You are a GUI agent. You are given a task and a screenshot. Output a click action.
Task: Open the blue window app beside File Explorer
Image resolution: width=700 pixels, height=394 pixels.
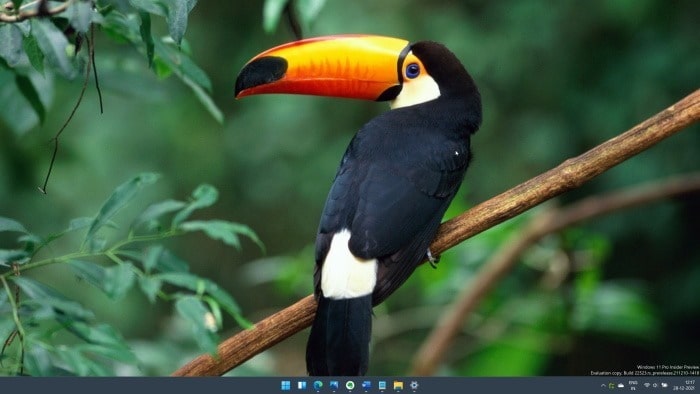(x=382, y=385)
